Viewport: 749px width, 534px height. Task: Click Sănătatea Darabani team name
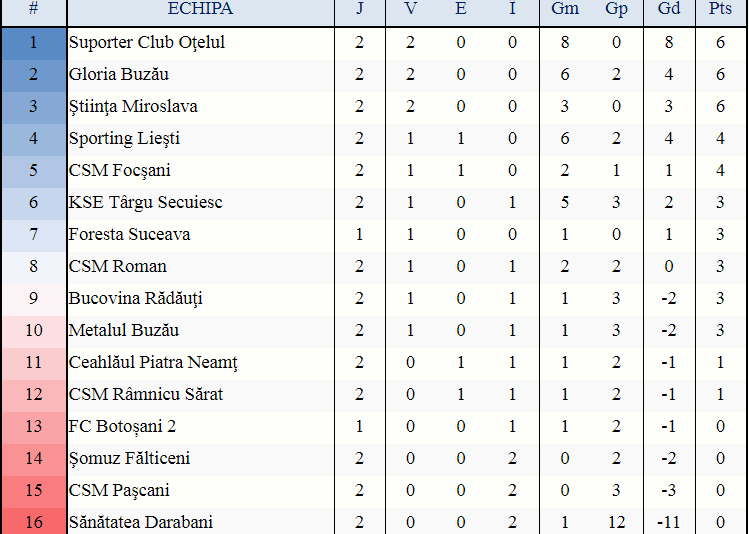[x=140, y=522]
